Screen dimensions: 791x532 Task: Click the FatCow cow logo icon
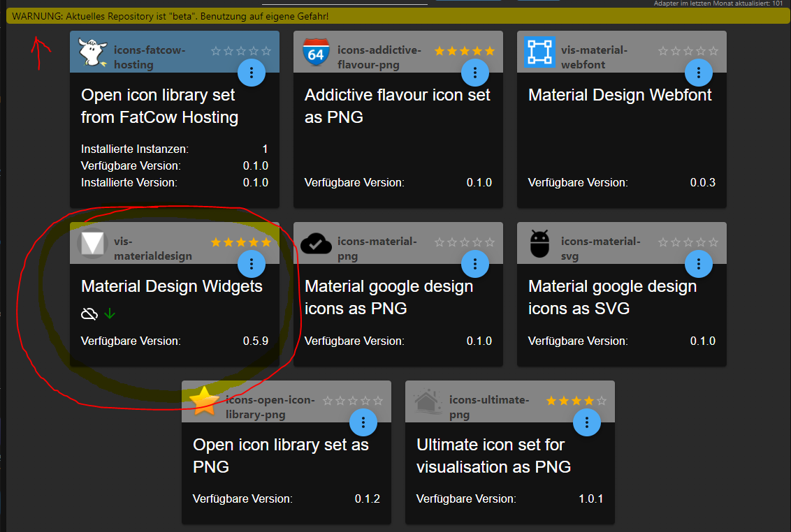[92, 53]
